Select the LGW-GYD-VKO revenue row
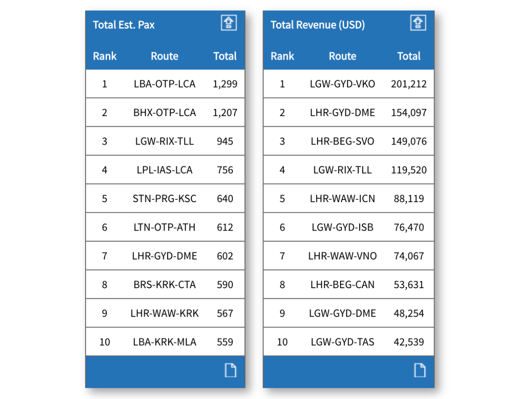 click(342, 84)
